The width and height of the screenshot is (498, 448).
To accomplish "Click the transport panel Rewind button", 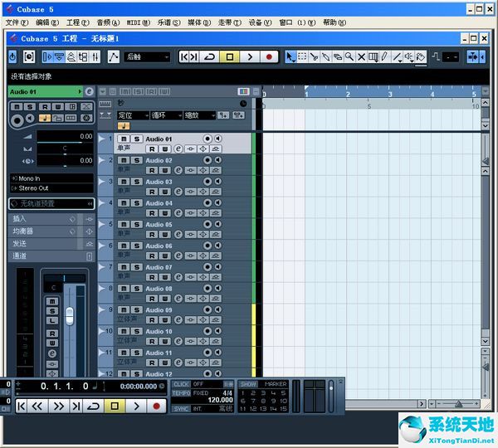I will click(x=37, y=406).
